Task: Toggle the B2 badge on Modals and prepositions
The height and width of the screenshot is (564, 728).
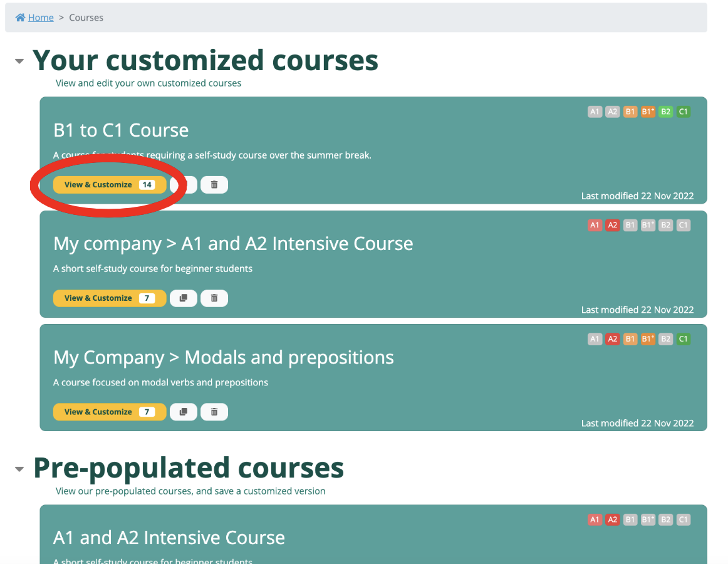Action: (x=665, y=338)
